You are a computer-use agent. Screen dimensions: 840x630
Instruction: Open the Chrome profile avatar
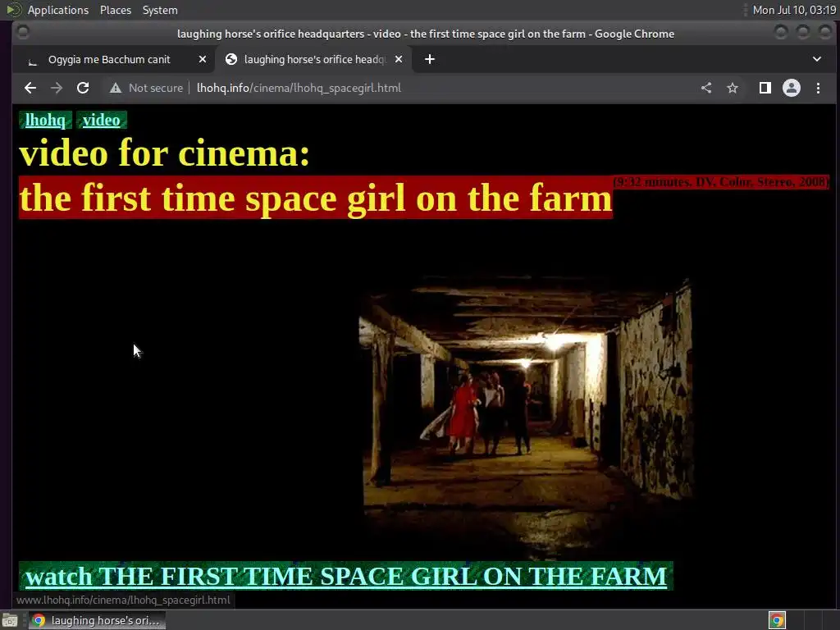(792, 88)
